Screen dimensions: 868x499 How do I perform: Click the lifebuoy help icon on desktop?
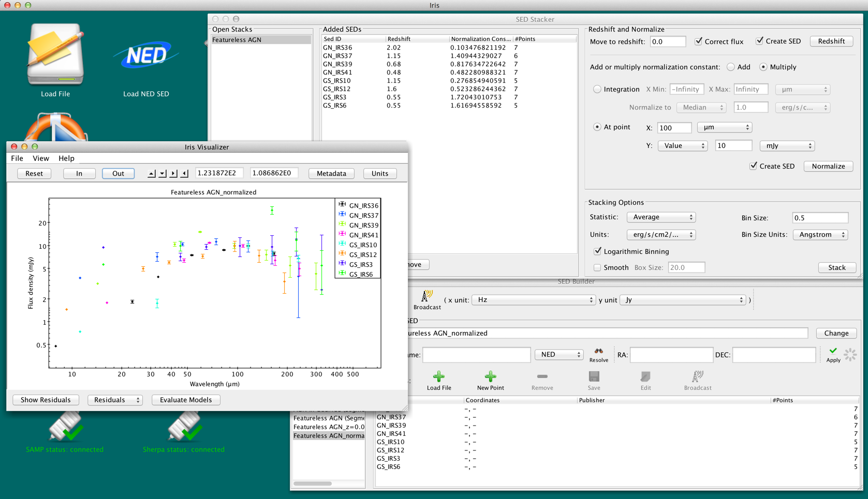pyautogui.click(x=56, y=127)
